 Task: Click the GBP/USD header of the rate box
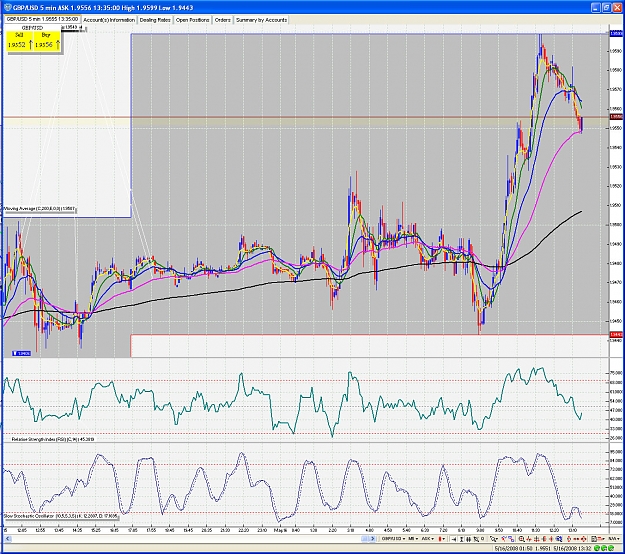(x=32, y=28)
